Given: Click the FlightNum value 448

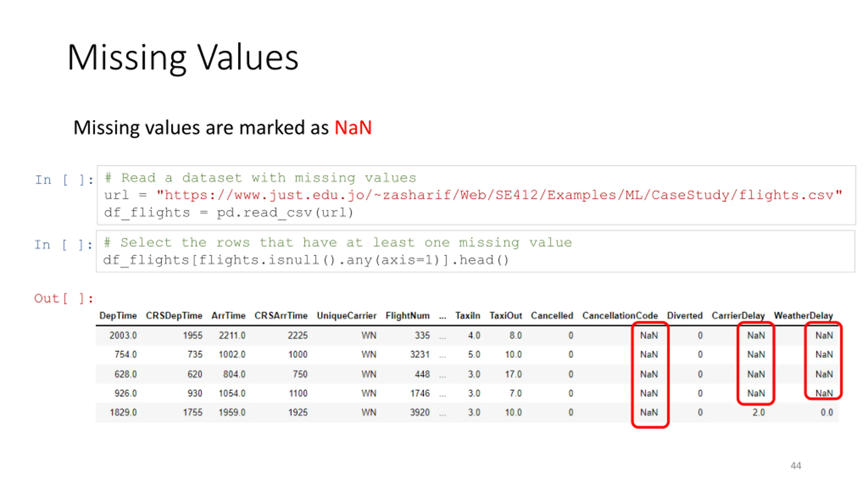Looking at the screenshot, I should (x=422, y=374).
